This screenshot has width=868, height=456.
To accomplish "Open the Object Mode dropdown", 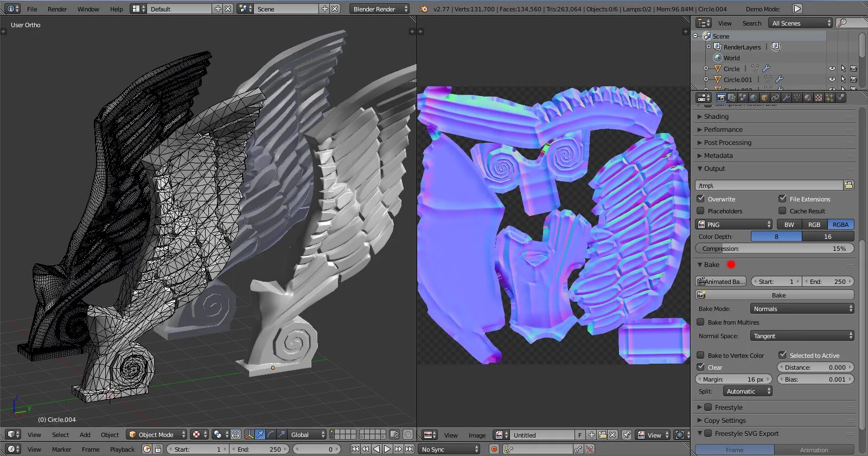I will click(157, 434).
